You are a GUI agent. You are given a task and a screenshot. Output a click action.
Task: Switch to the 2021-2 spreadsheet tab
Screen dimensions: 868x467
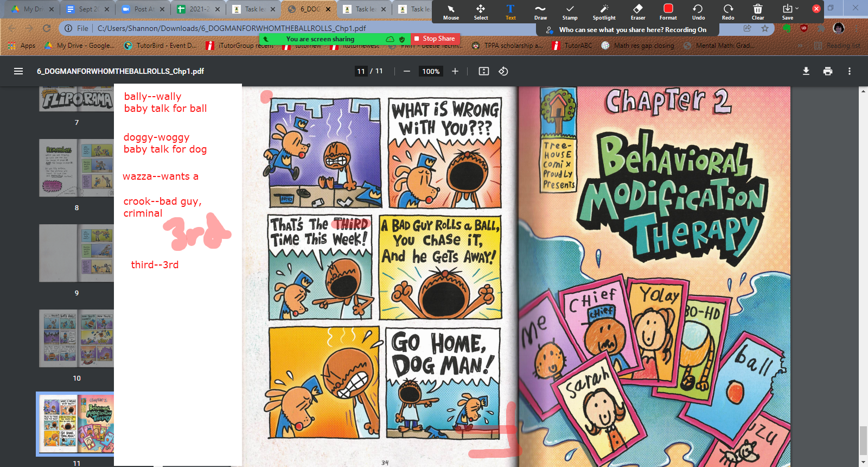tap(199, 9)
